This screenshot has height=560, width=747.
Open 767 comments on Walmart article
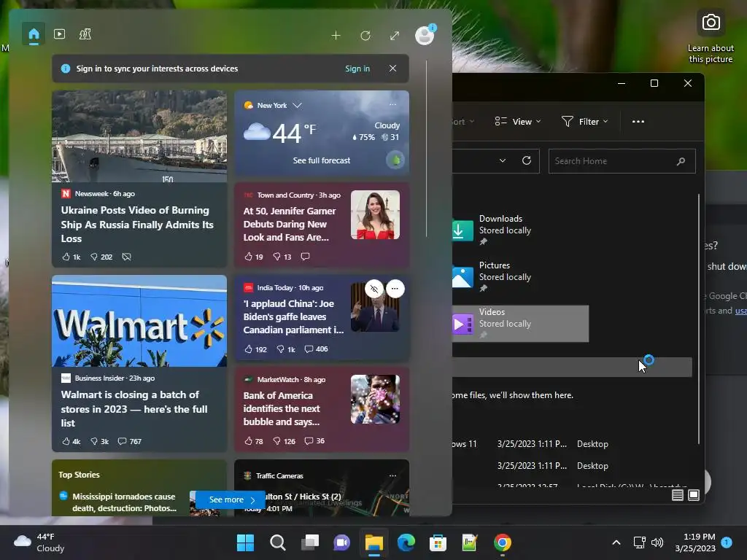pos(130,441)
